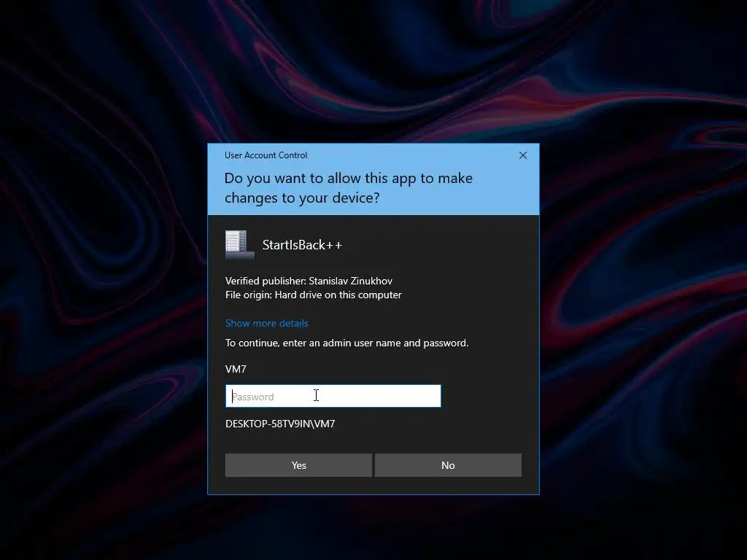Click the User Account Control title text
The image size is (747, 560).
[266, 155]
